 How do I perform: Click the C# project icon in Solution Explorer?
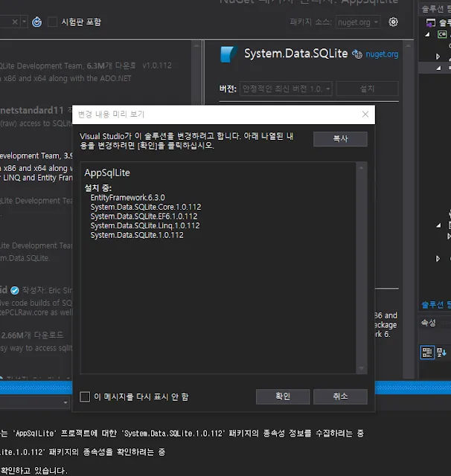point(442,34)
